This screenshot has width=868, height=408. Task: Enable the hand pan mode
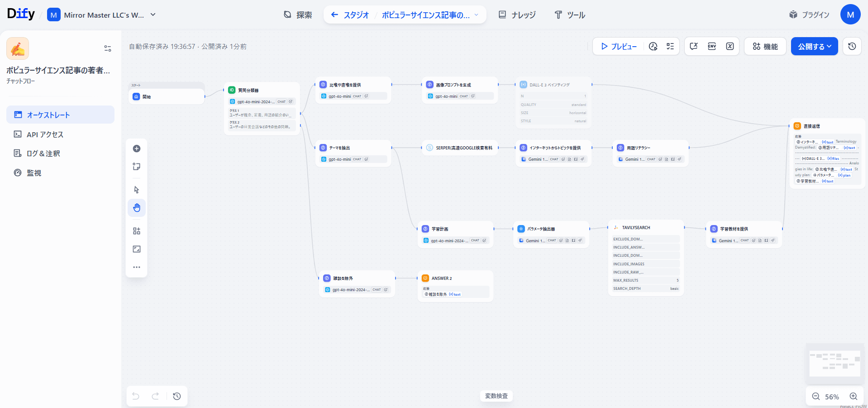click(137, 208)
